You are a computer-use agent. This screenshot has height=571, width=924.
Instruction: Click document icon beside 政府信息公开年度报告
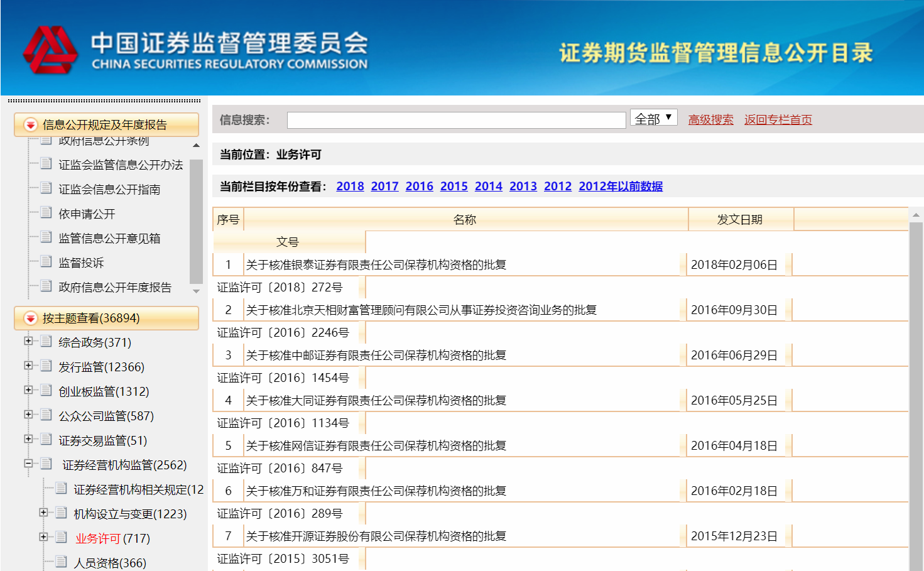pos(46,286)
